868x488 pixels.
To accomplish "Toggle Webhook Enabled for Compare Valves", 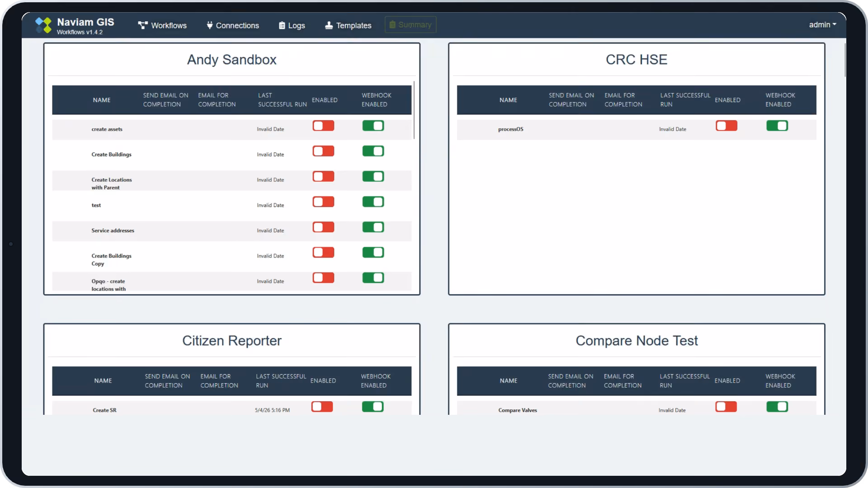I will point(777,407).
